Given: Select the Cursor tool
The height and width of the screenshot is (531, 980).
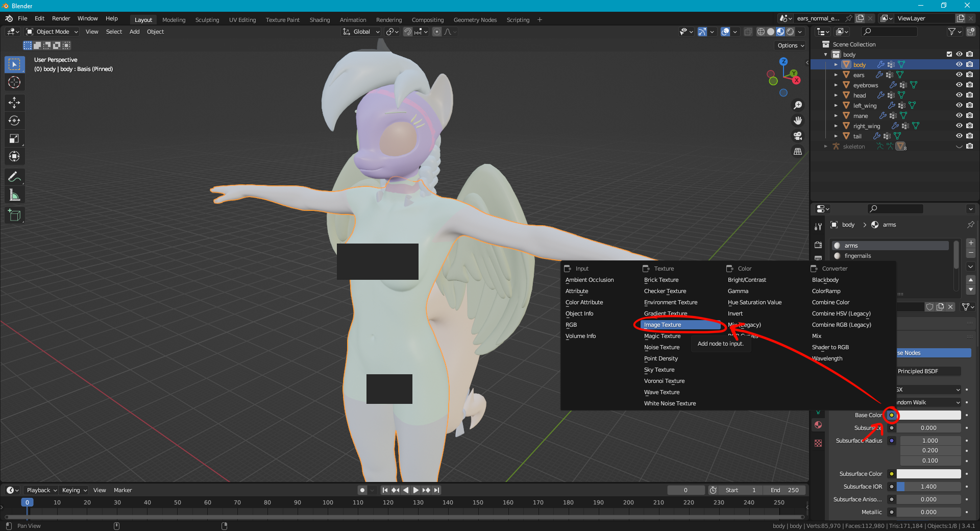Looking at the screenshot, I should (x=14, y=82).
